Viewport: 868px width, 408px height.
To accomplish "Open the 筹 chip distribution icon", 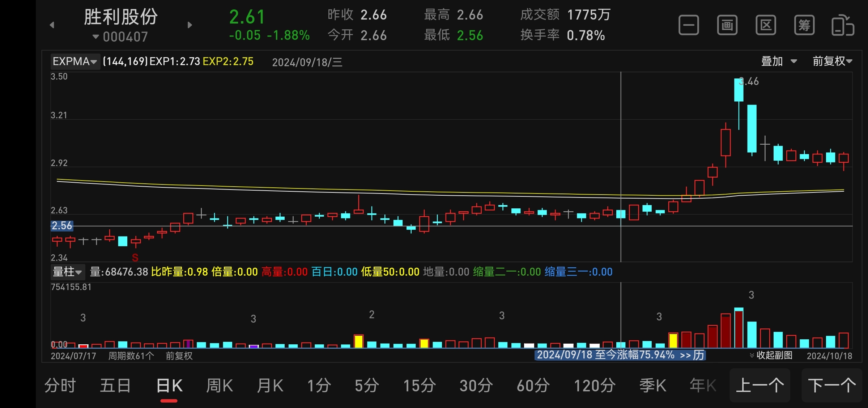I will click(804, 25).
